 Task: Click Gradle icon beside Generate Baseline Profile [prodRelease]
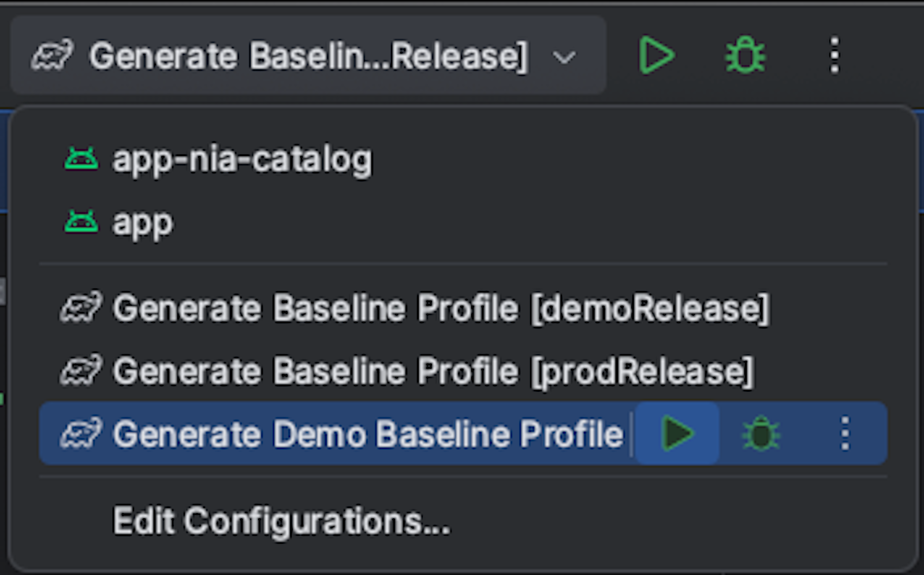point(82,371)
